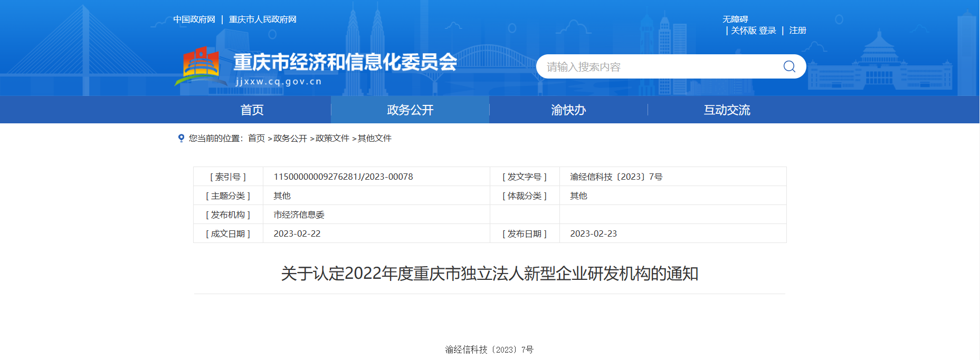The image size is (980, 360).
Task: Select 政务公开 in the breadcrumb trail
Action: [290, 138]
